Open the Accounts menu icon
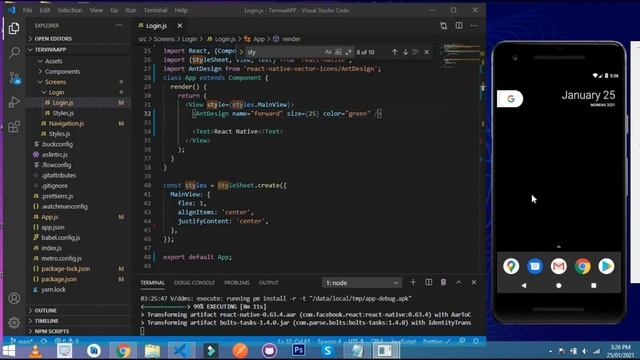Viewport: 640px width, 360px height. pos(14,298)
